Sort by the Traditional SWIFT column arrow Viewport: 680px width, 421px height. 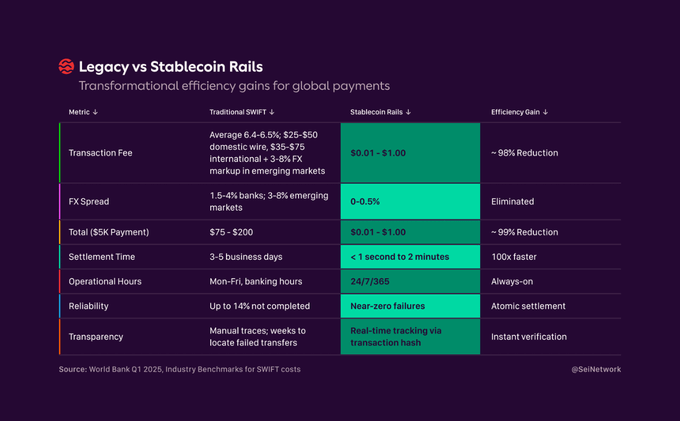(272, 112)
